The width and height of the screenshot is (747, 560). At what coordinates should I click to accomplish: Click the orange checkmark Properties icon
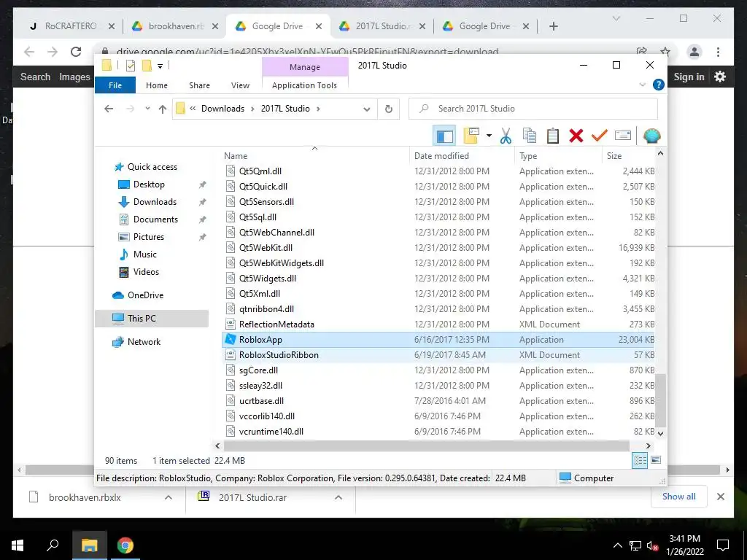(x=600, y=136)
